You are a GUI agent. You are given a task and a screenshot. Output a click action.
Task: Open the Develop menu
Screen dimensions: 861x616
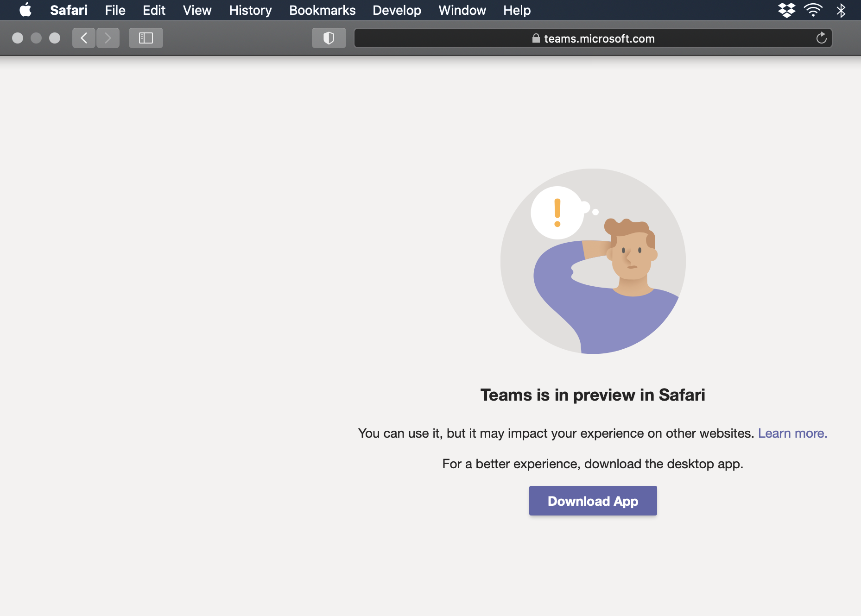pyautogui.click(x=397, y=10)
